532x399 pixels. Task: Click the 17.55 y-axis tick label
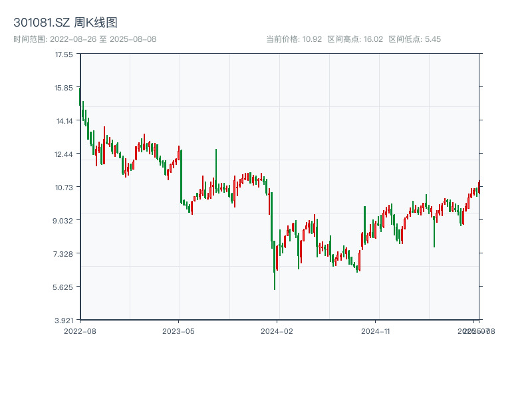tap(64, 55)
